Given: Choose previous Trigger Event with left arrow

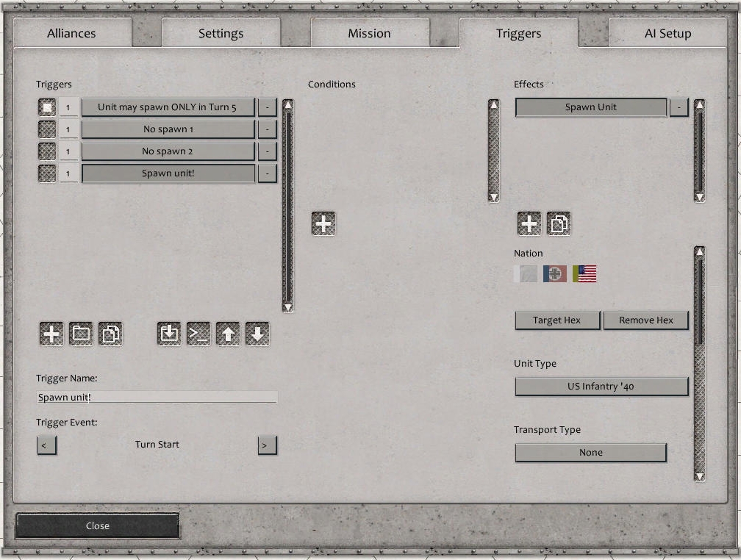Looking at the screenshot, I should [47, 445].
